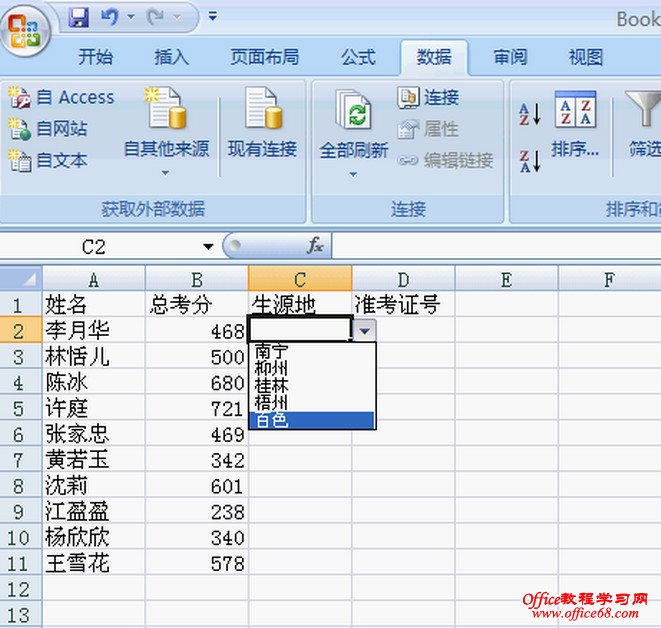Select row 7 header

pyautogui.click(x=21, y=459)
